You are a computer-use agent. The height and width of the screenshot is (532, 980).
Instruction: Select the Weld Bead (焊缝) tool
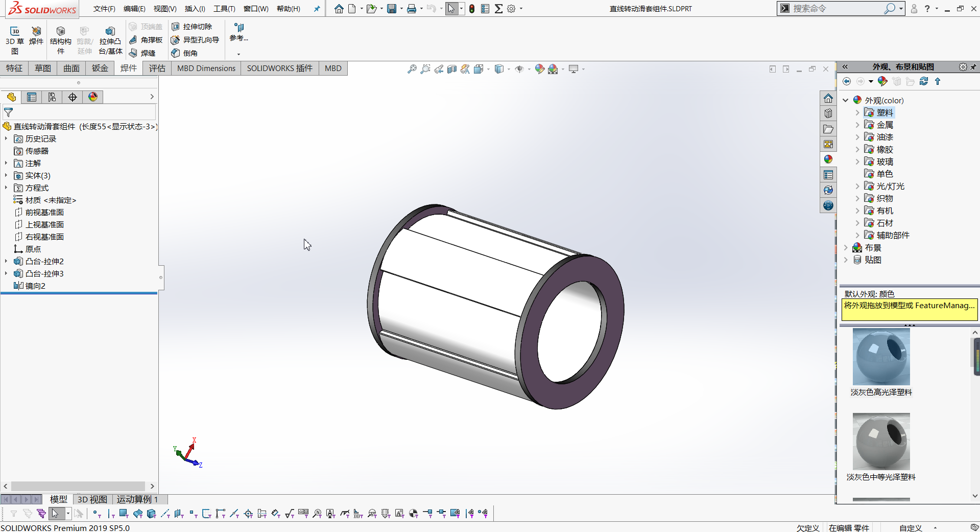pos(142,53)
